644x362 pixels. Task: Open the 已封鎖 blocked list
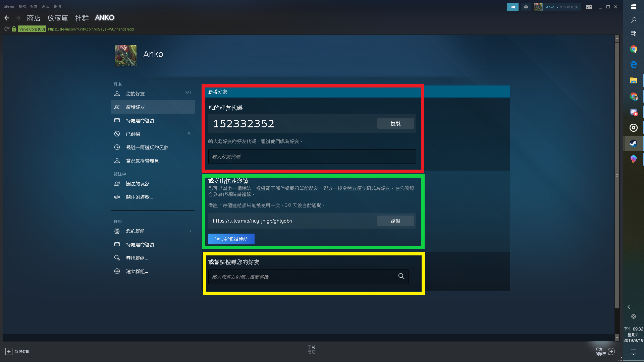coord(153,134)
